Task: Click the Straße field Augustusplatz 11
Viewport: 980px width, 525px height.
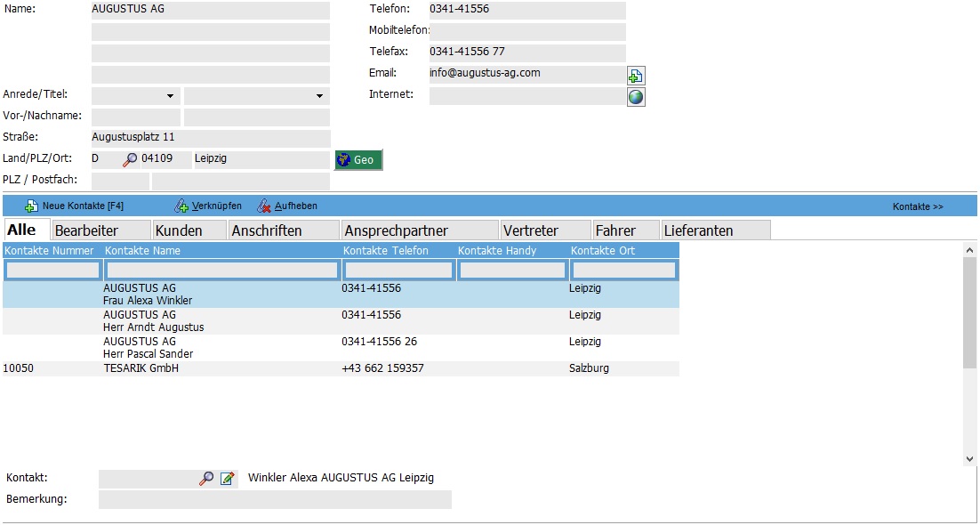Action: [x=211, y=138]
